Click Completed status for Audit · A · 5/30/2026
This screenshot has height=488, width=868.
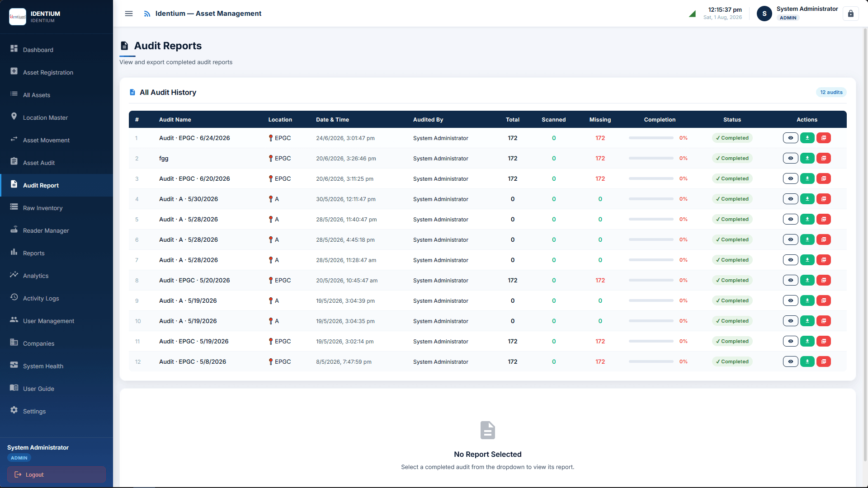point(732,199)
